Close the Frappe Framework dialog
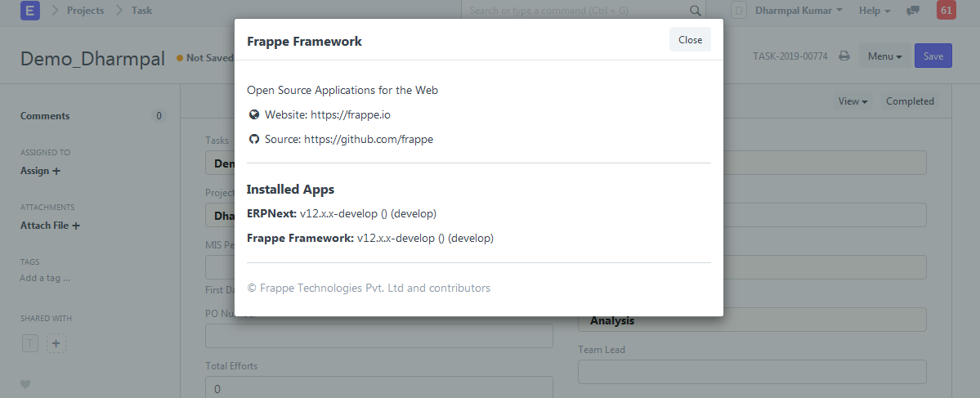The image size is (980, 398). (690, 39)
